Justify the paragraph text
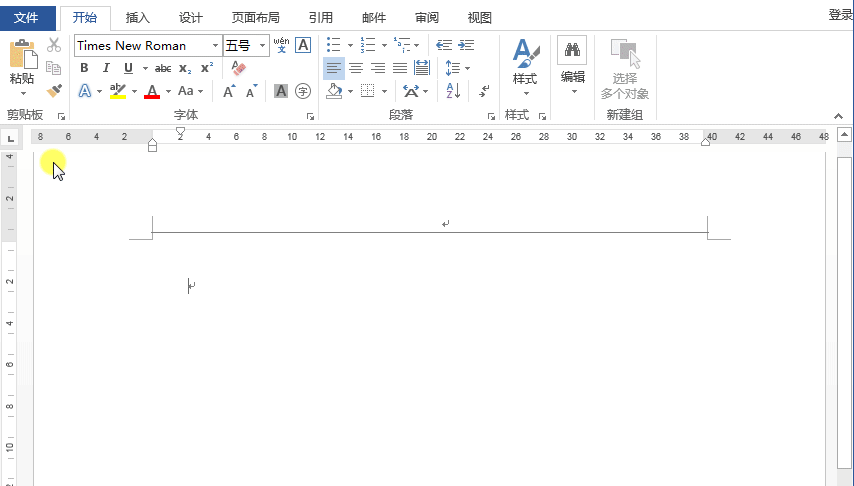This screenshot has height=486, width=854. point(400,68)
